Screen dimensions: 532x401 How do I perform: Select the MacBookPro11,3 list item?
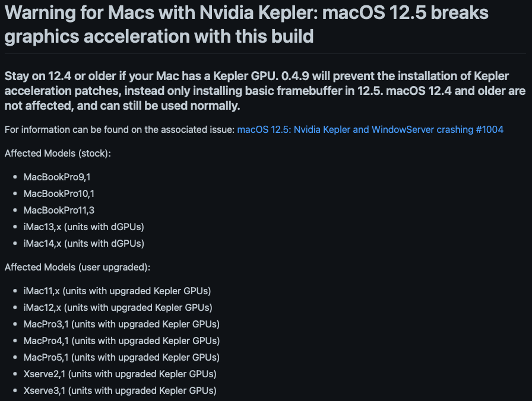pyautogui.click(x=59, y=210)
